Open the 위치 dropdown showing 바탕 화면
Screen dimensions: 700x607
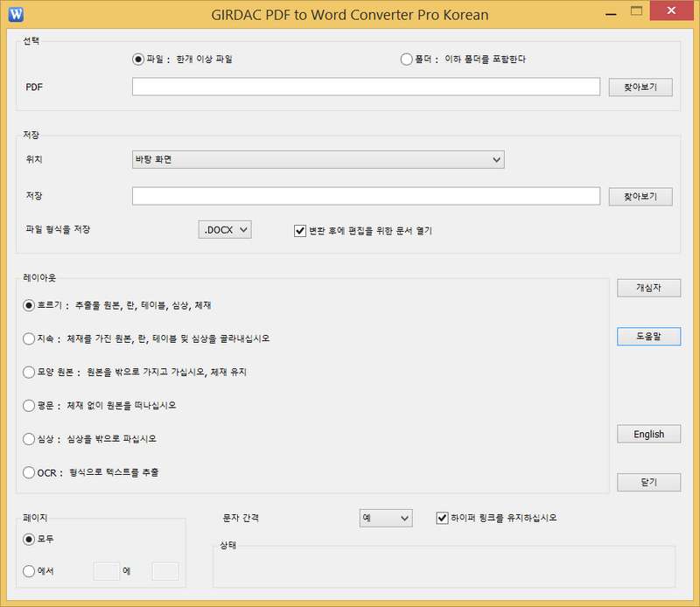(318, 159)
